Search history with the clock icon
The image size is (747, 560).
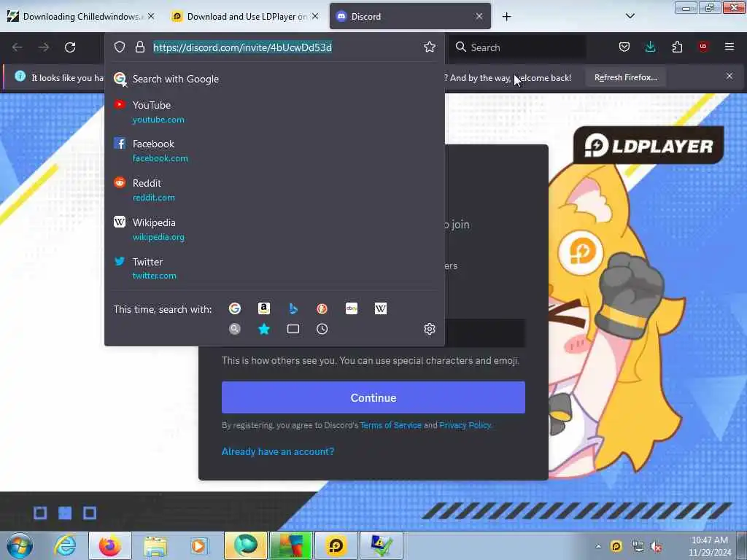[x=322, y=329]
